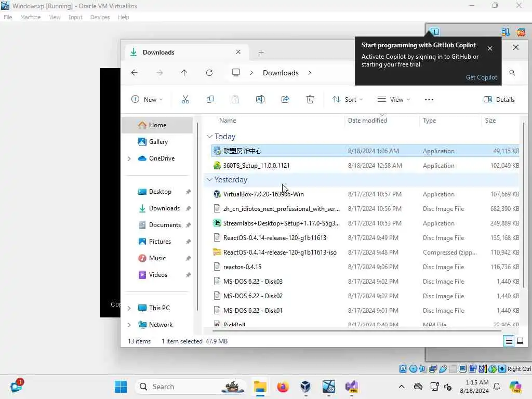Image resolution: width=532 pixels, height=399 pixels.
Task: Open more options ellipsis menu
Action: 429,99
